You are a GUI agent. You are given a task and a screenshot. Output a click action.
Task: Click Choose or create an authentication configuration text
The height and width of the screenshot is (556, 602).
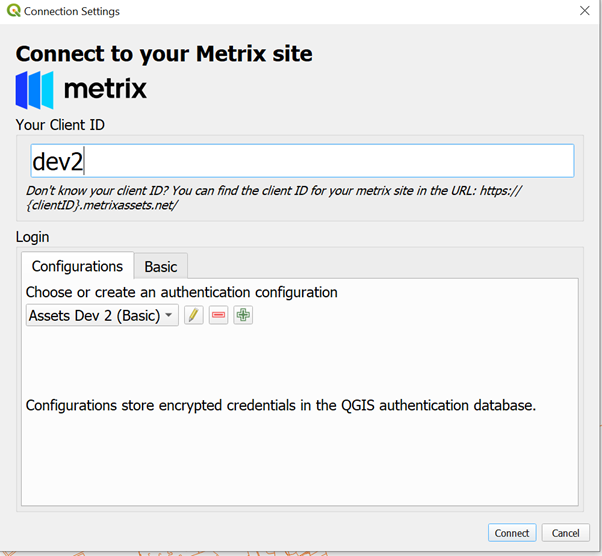182,292
